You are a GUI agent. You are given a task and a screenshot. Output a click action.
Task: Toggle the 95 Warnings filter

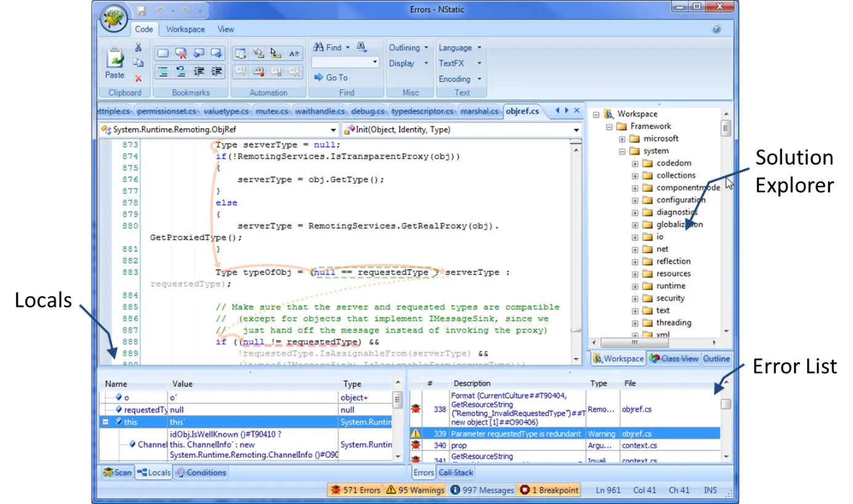coord(415,490)
